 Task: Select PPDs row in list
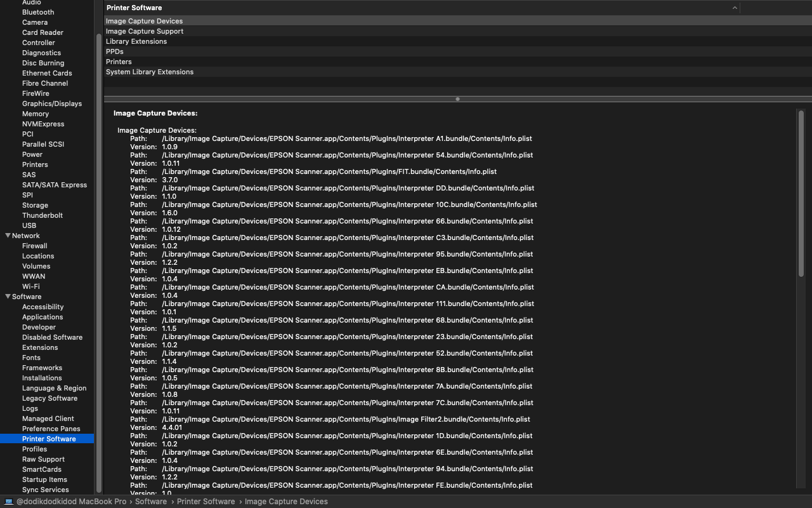(x=458, y=51)
